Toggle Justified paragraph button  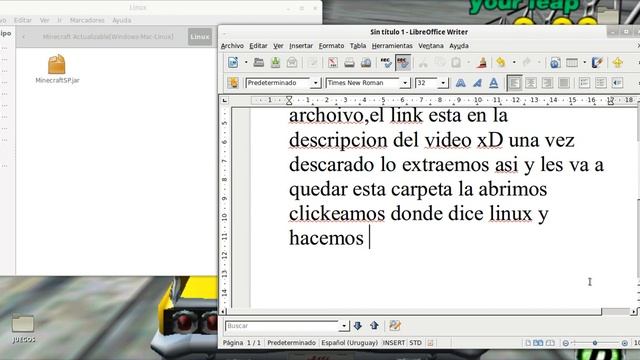click(564, 83)
